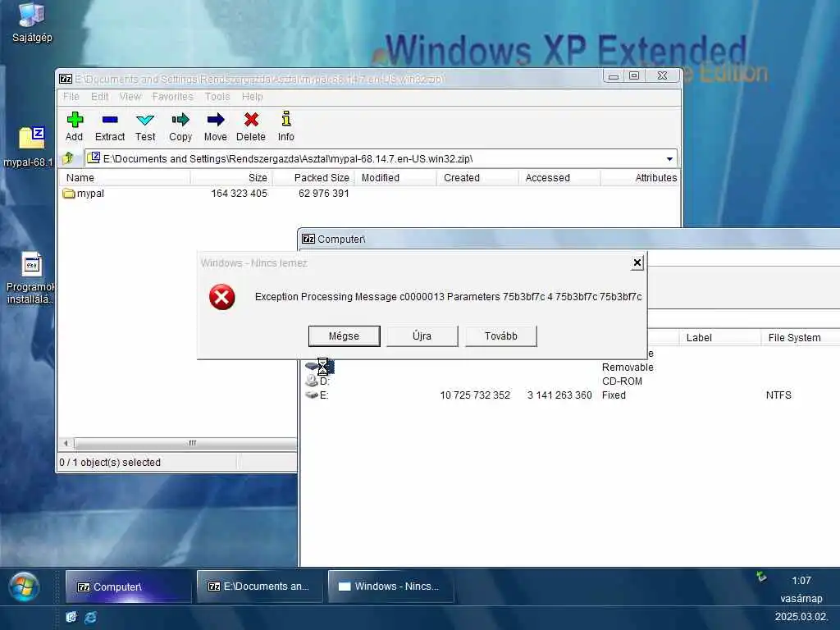Open the Edit menu
Screen dimensions: 840x630
[99, 97]
